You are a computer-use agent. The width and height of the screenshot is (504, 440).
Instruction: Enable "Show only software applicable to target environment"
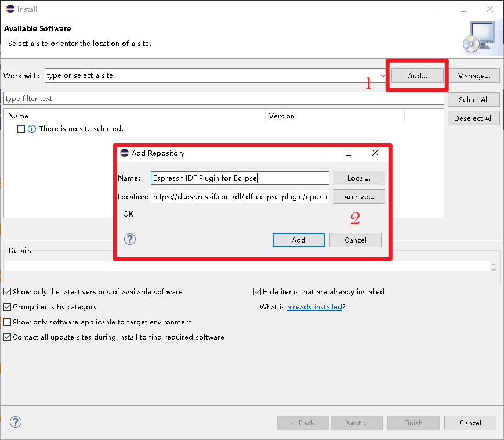7,322
